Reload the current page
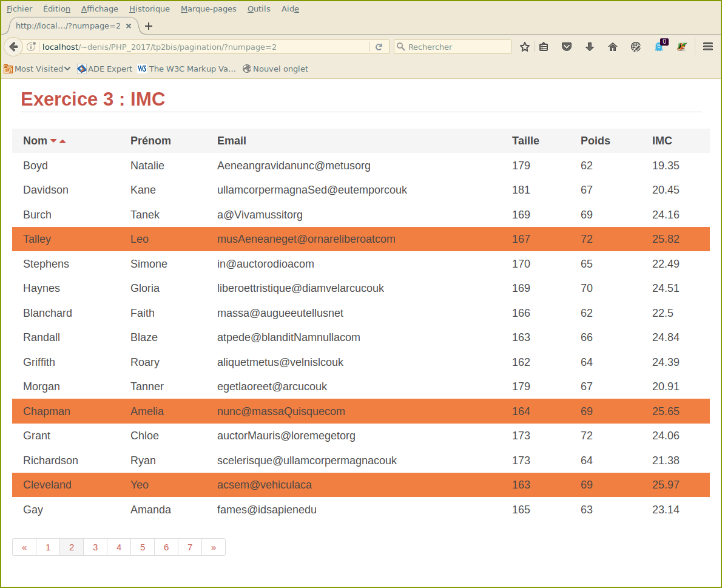The image size is (722, 588). [379, 47]
